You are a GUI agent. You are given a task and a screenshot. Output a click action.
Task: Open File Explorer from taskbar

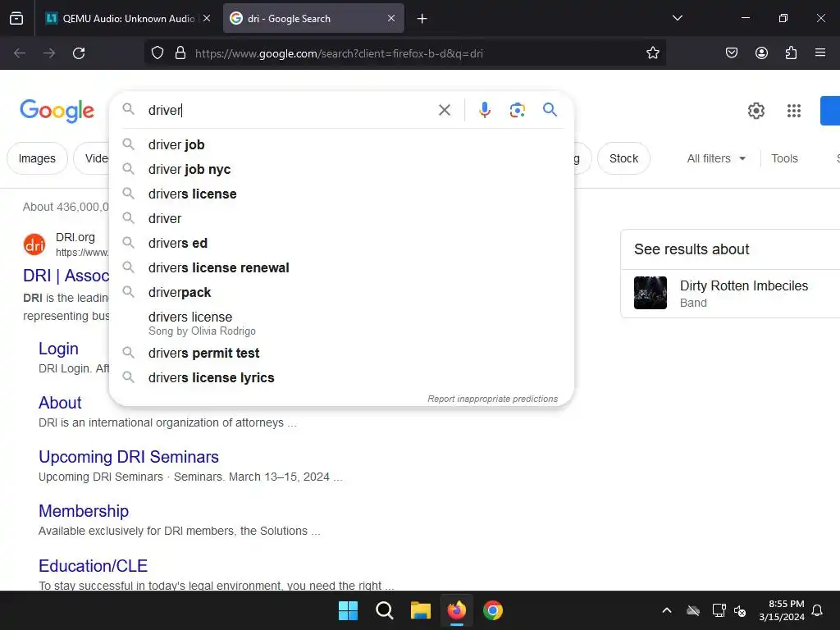click(x=421, y=610)
